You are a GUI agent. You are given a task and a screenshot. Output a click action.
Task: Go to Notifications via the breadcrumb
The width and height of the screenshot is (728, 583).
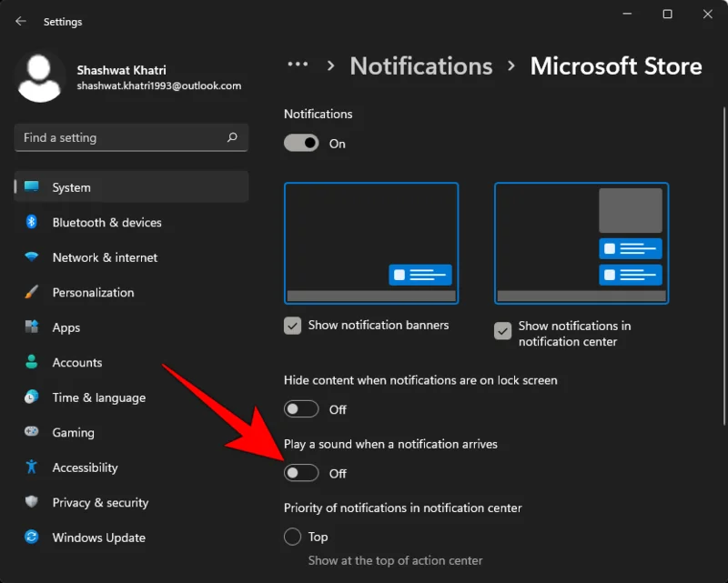coord(420,65)
